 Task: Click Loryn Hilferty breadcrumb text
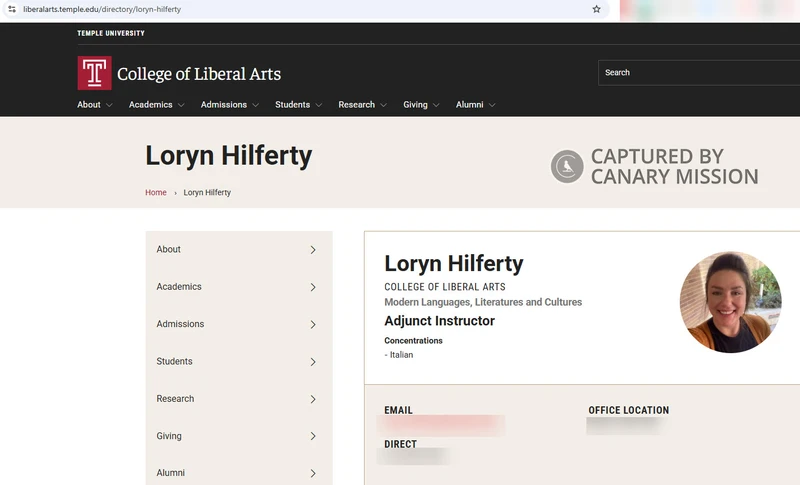click(x=207, y=192)
